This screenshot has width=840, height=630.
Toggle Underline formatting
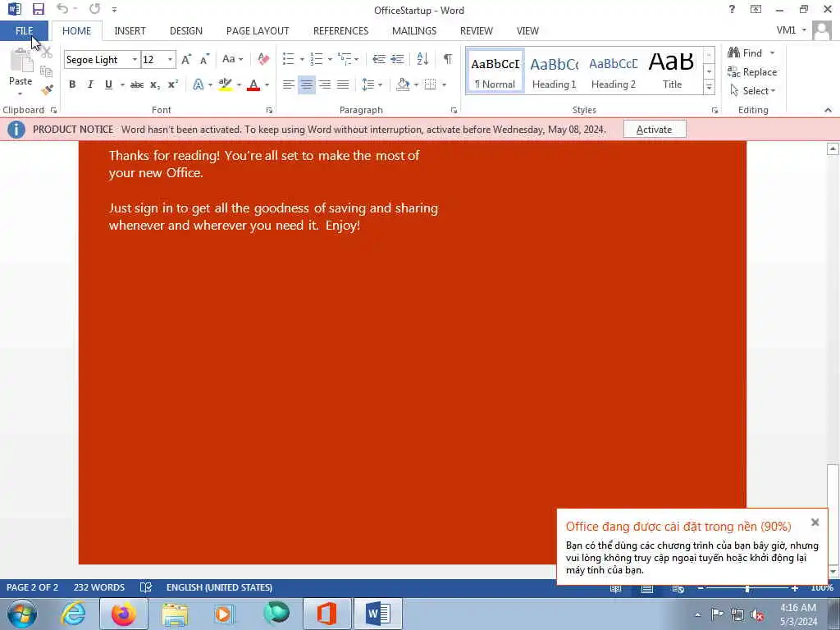tap(109, 84)
